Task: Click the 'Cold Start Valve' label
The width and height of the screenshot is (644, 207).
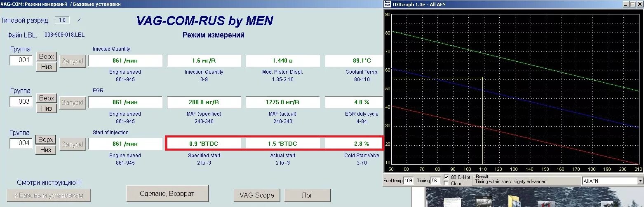Action: click(361, 156)
